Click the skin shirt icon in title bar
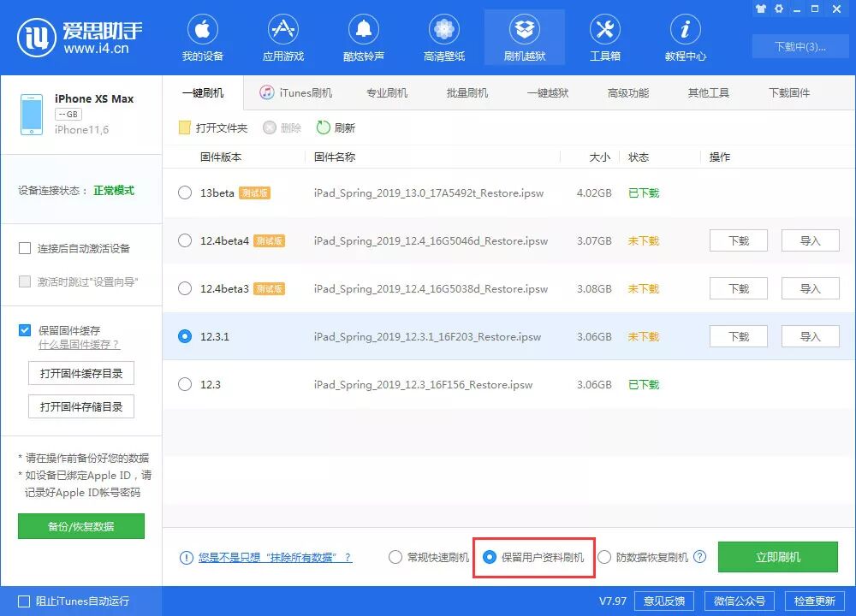Image resolution: width=856 pixels, height=616 pixels. coord(761,9)
